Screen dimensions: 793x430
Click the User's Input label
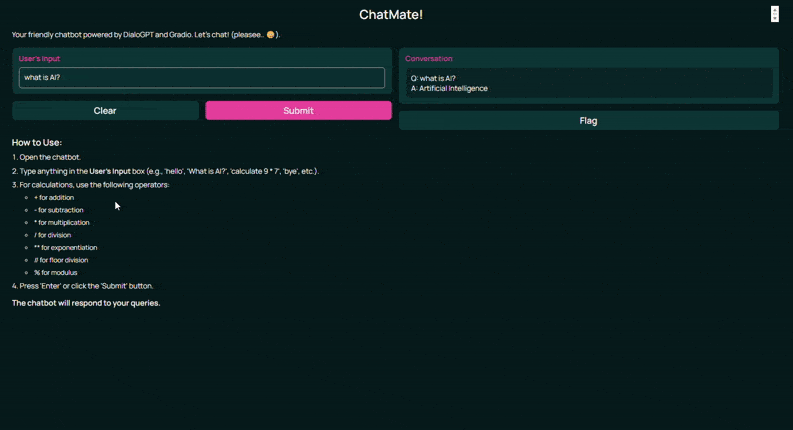39,58
